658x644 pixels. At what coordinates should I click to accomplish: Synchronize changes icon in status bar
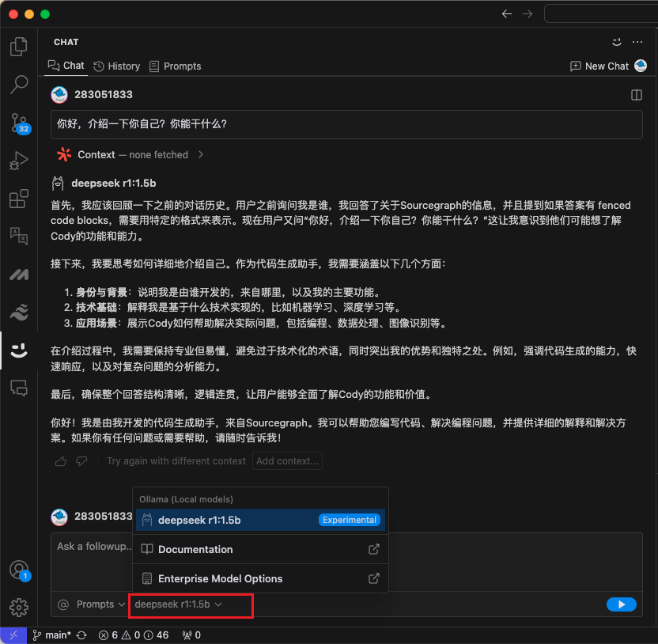[x=81, y=635]
